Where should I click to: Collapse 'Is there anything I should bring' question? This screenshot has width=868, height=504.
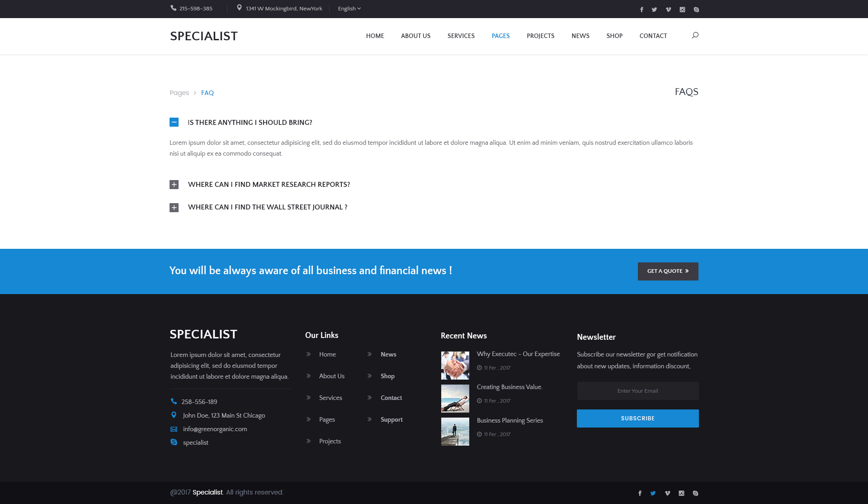click(x=174, y=122)
